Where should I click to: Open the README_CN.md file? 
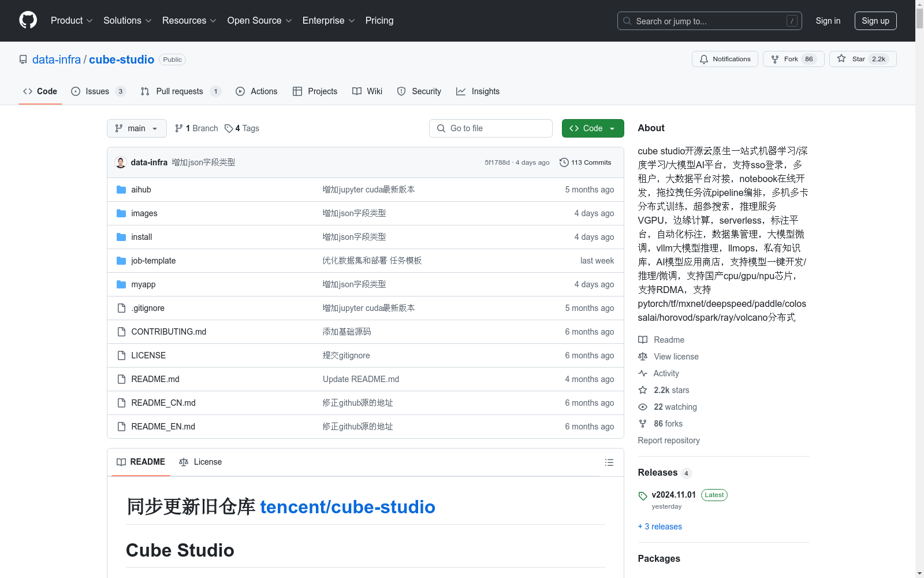pyautogui.click(x=163, y=403)
